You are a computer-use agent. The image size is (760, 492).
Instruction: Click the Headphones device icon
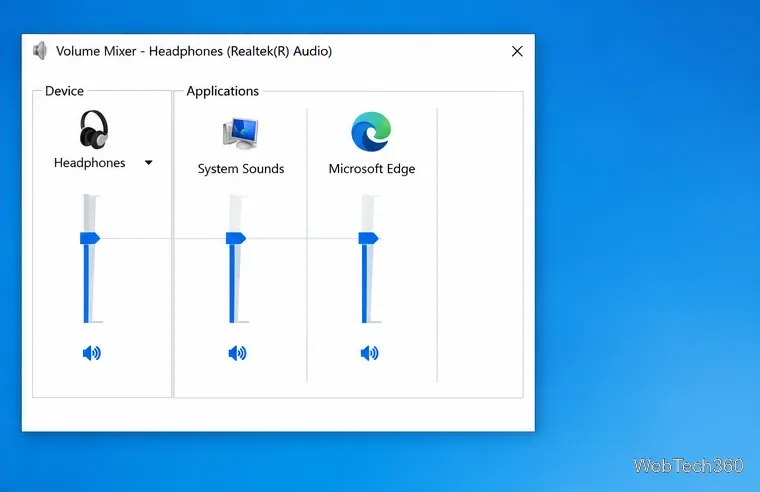(94, 129)
